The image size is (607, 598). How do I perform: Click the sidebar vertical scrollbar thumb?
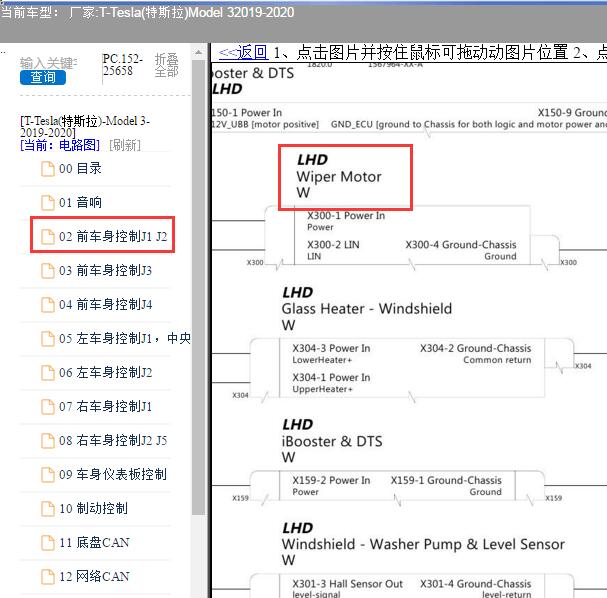click(x=199, y=286)
